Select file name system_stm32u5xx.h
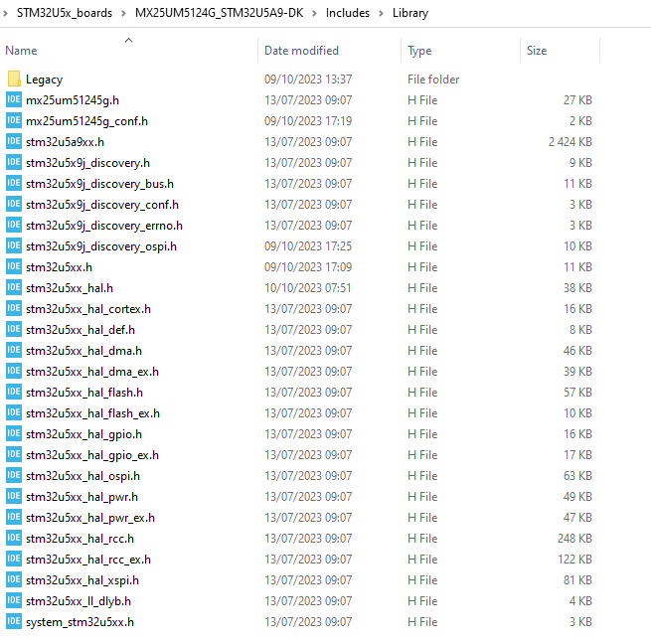The image size is (651, 644). point(80,622)
